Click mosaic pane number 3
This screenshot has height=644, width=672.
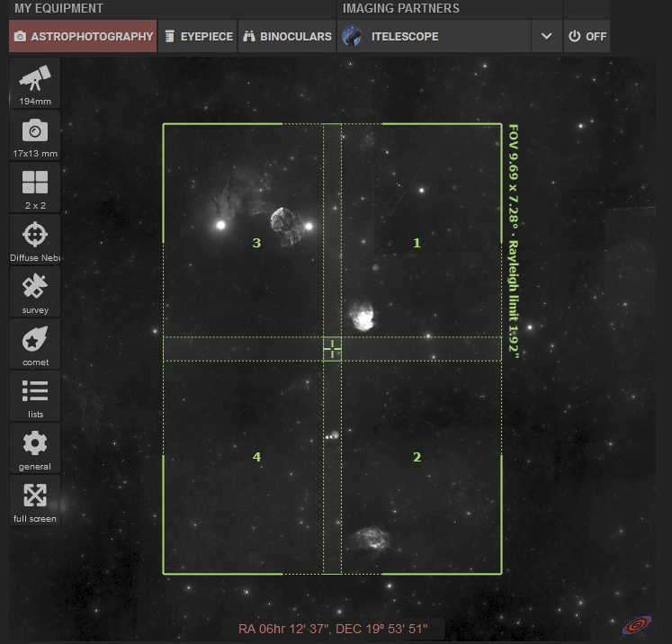click(256, 243)
